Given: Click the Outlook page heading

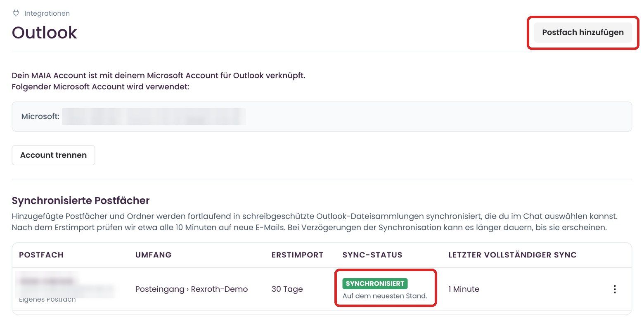Looking at the screenshot, I should coord(45,33).
